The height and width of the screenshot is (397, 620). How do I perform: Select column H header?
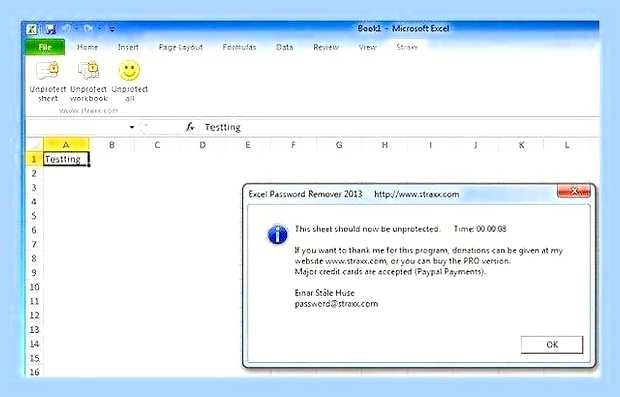384,145
